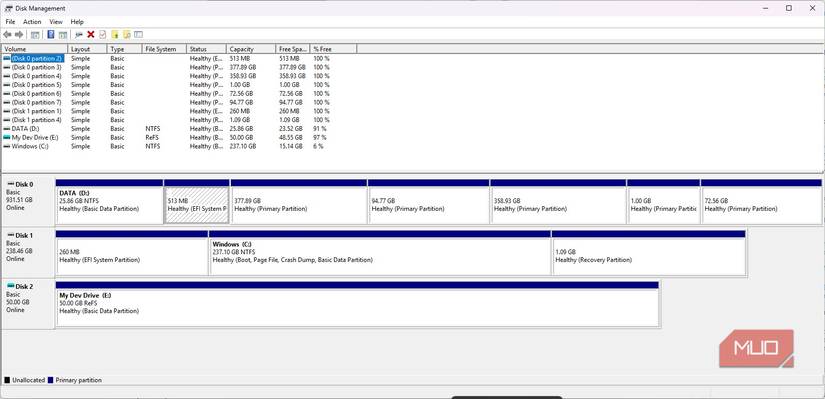Click the "15.14 GB" free space cell
This screenshot has width=825, height=399.
coord(291,146)
